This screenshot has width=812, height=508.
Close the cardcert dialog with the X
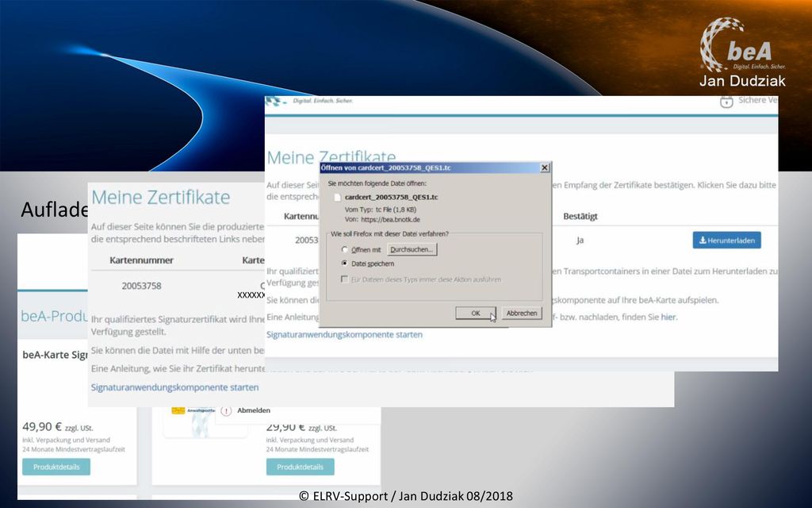(544, 167)
